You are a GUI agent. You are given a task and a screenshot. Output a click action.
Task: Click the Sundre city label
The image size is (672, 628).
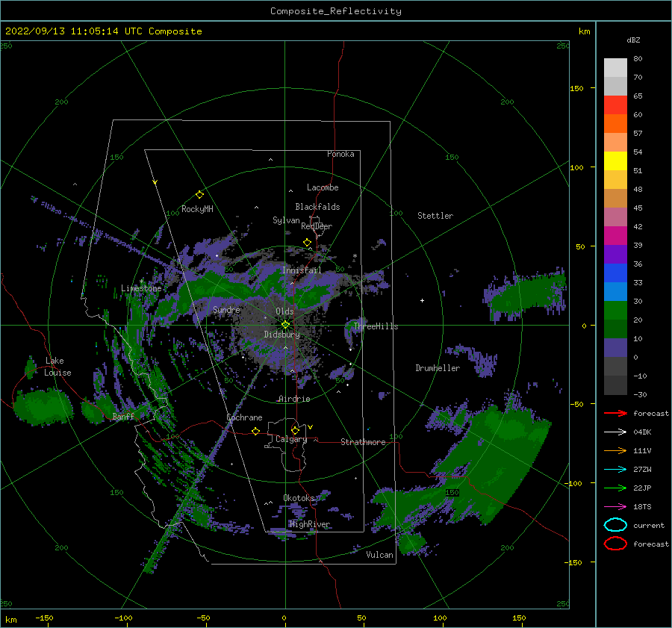point(226,309)
